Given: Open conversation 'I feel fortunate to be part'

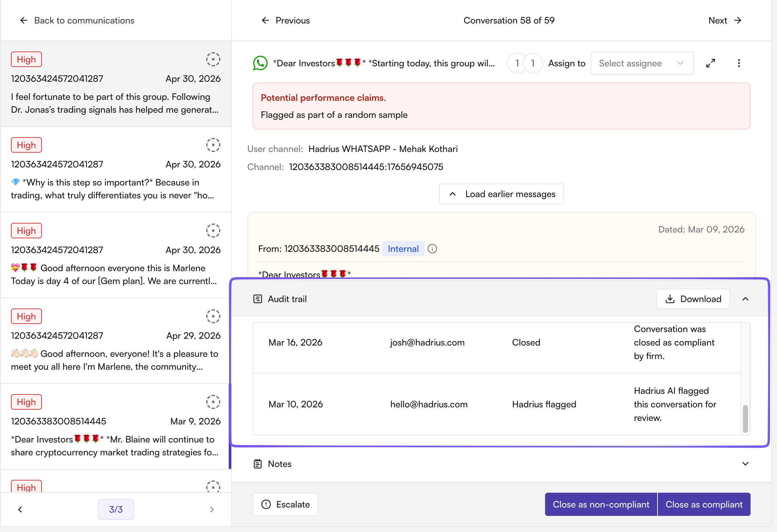Looking at the screenshot, I should coord(116,84).
